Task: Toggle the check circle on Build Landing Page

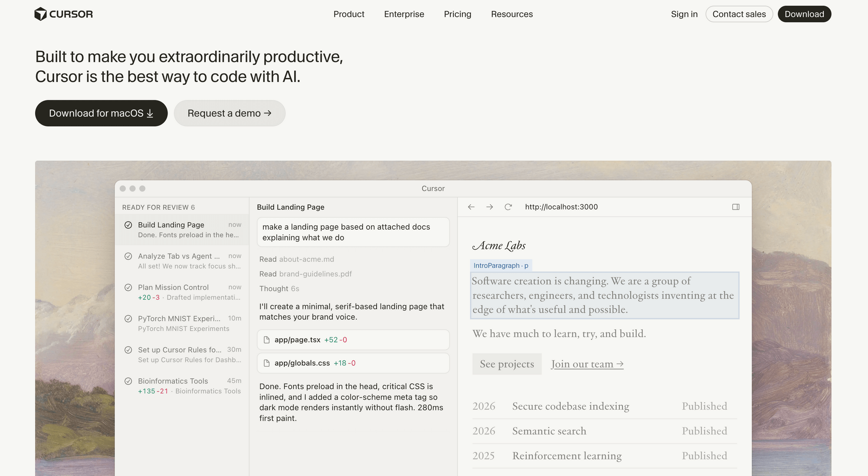Action: [128, 225]
